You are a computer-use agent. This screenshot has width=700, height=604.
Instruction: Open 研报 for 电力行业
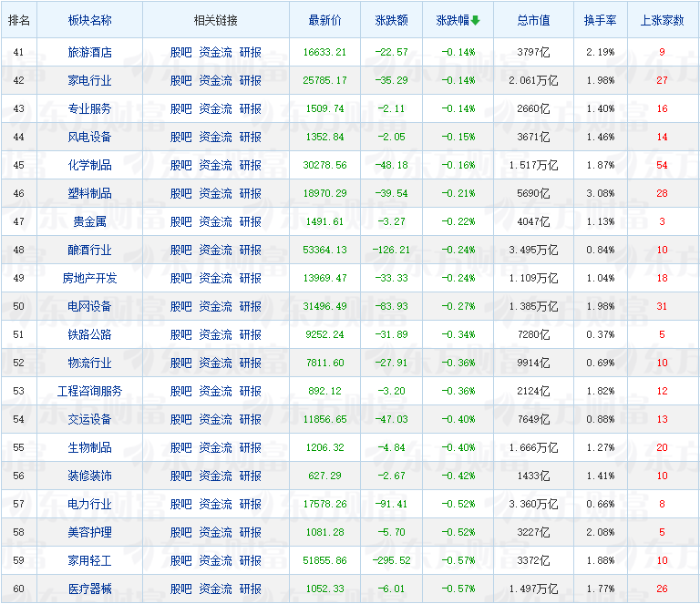250,504
